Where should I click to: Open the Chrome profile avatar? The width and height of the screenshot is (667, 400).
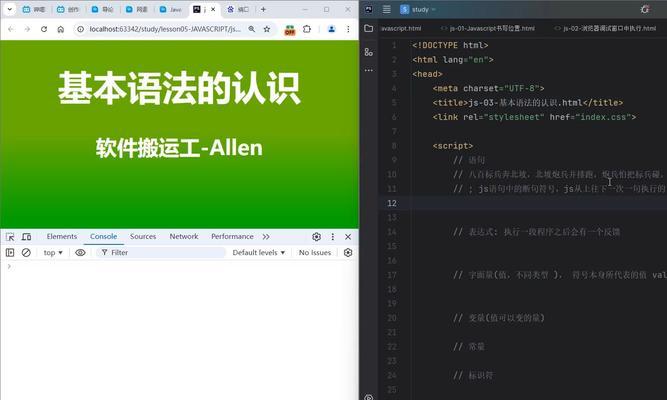click(331, 29)
